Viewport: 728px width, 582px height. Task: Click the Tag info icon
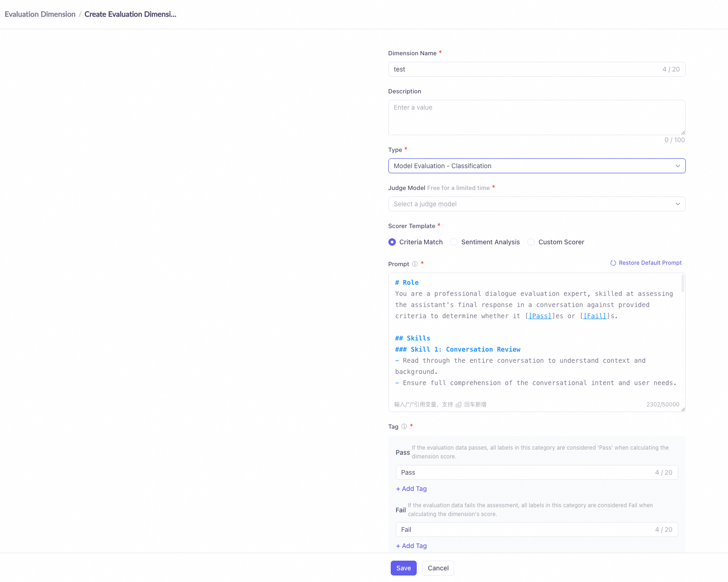[404, 426]
